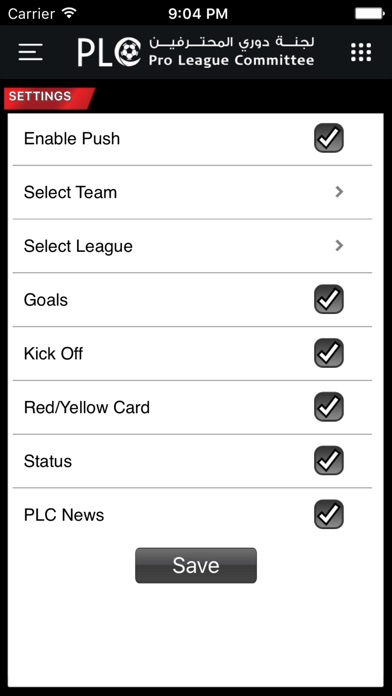Image resolution: width=392 pixels, height=696 pixels.
Task: Tap the Pro League Committee title
Action: pos(231,60)
